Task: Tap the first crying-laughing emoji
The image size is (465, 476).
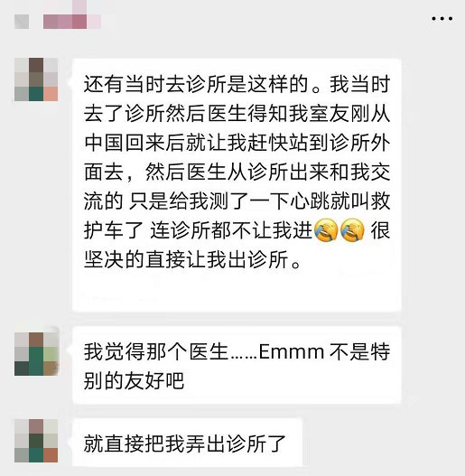Action: [326, 229]
